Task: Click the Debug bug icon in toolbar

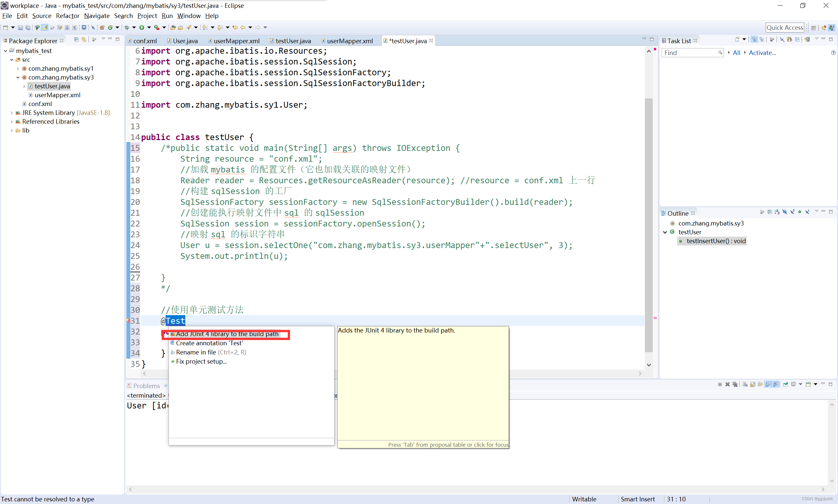Action: point(127,27)
